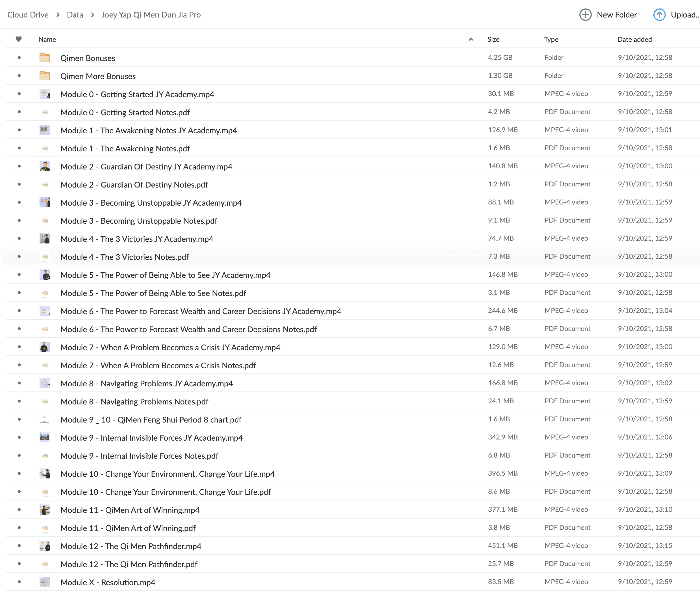Toggle favorite dot for Qimen Bonuses row
Viewport: 700px width, 605px height.
(x=19, y=58)
